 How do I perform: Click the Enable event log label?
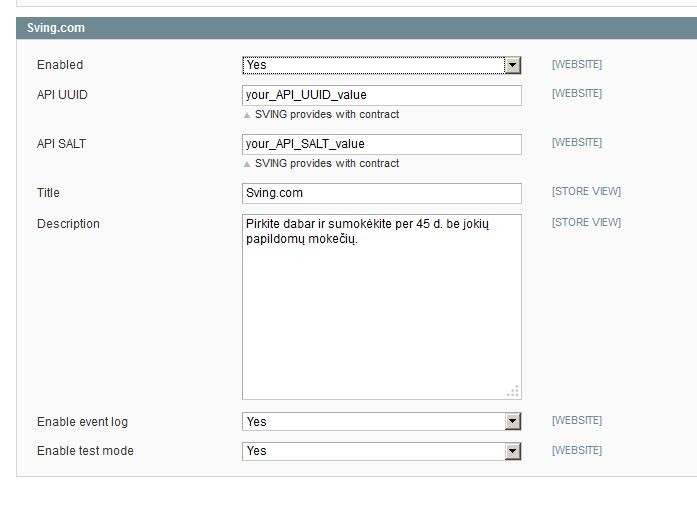pos(82,422)
